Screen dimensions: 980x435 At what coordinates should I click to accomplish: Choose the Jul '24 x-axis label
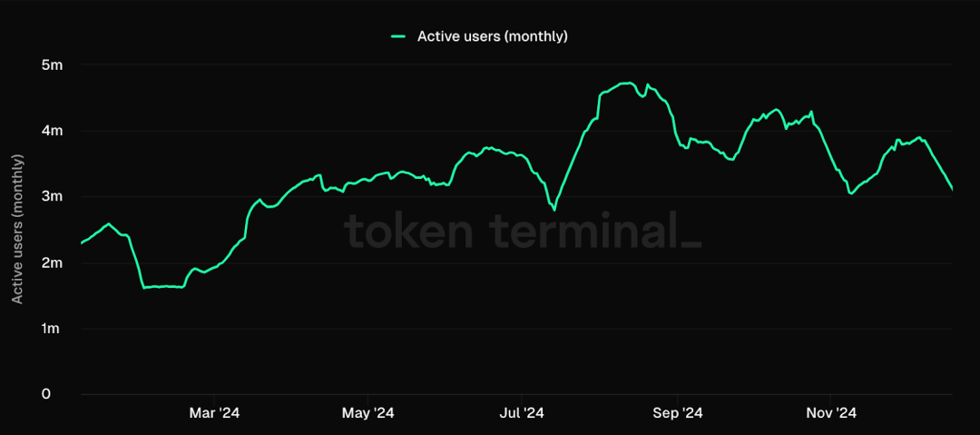pyautogui.click(x=522, y=413)
